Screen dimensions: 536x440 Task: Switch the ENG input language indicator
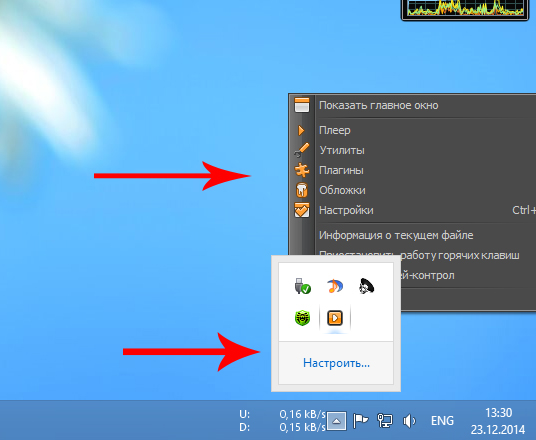(x=442, y=421)
